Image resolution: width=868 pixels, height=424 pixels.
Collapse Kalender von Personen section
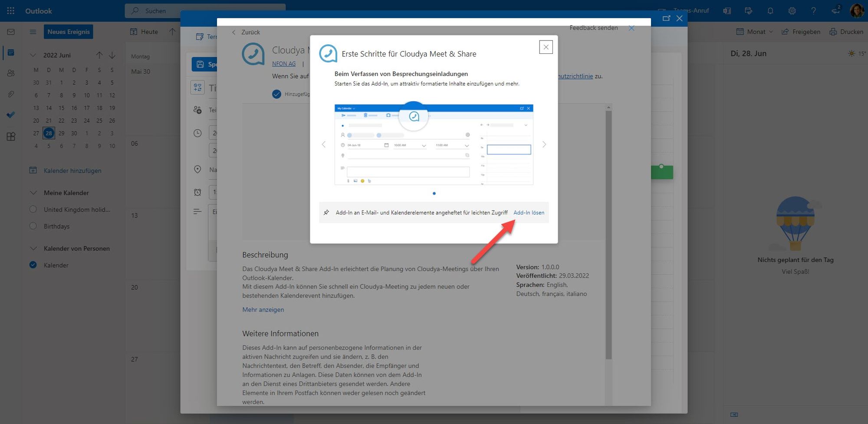click(33, 248)
